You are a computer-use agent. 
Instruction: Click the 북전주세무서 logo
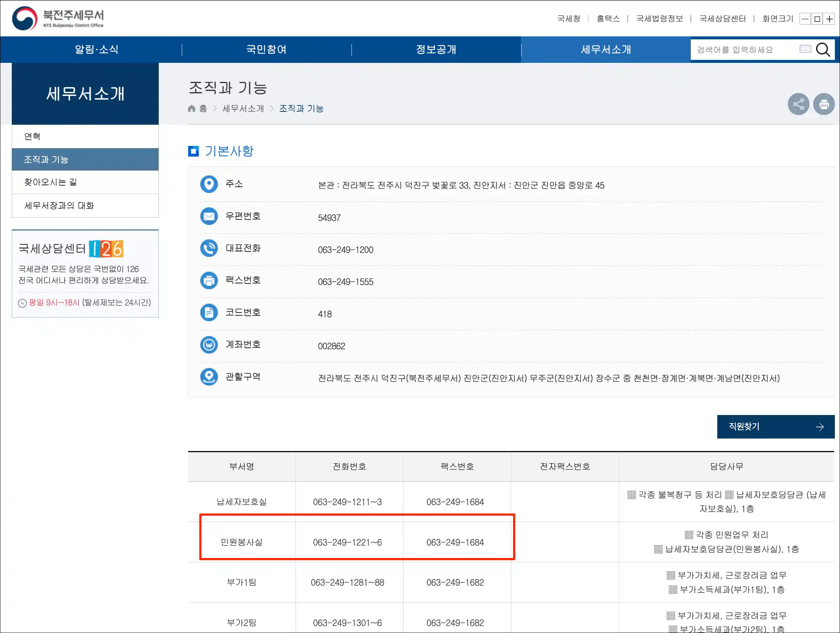pos(58,18)
